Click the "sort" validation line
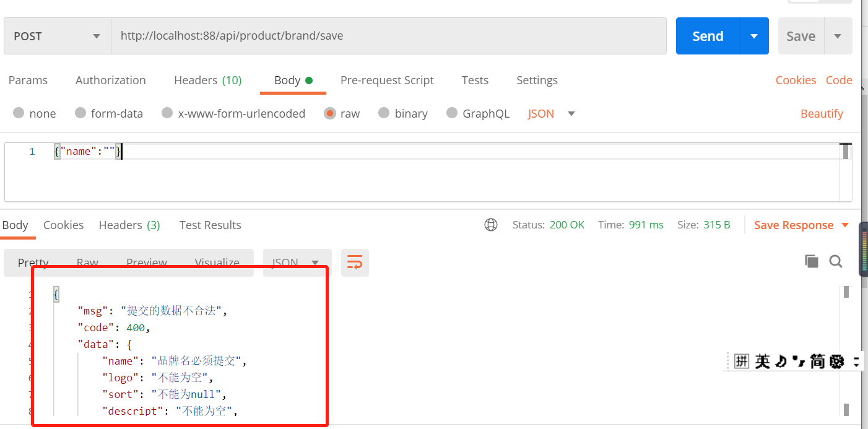This screenshot has height=429, width=868. pos(164,394)
